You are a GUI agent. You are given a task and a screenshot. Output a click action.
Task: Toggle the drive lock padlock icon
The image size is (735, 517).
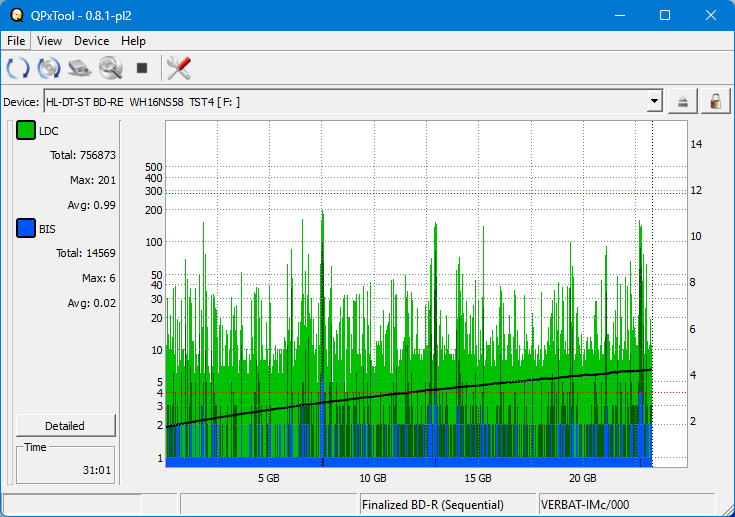coord(715,101)
